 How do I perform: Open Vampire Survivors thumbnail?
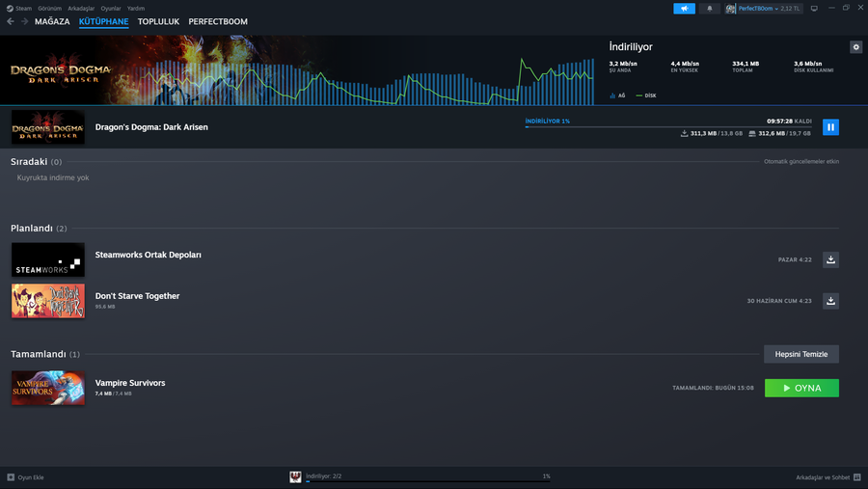click(48, 388)
